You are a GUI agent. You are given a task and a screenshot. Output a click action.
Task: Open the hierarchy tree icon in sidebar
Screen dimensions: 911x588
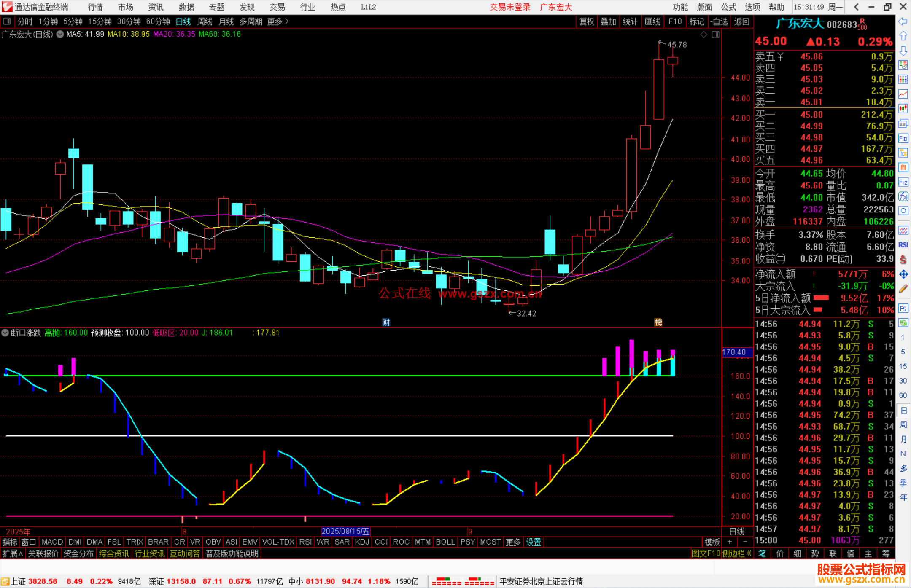pyautogui.click(x=903, y=153)
